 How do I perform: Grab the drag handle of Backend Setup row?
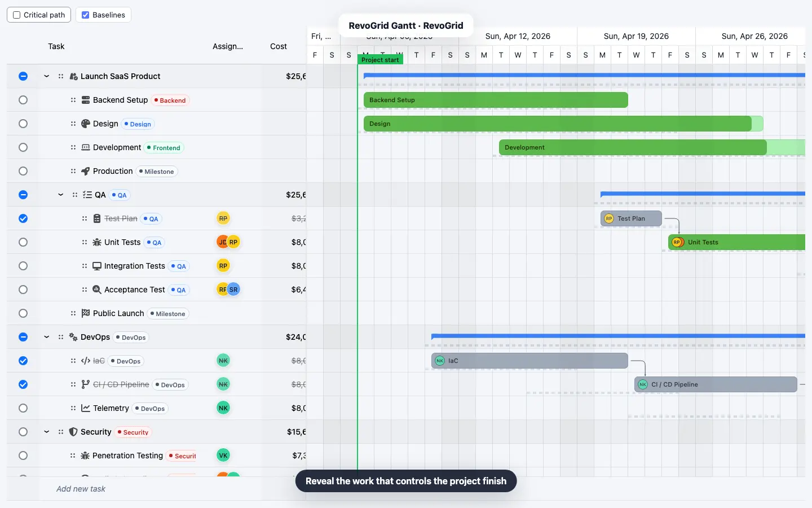click(73, 100)
